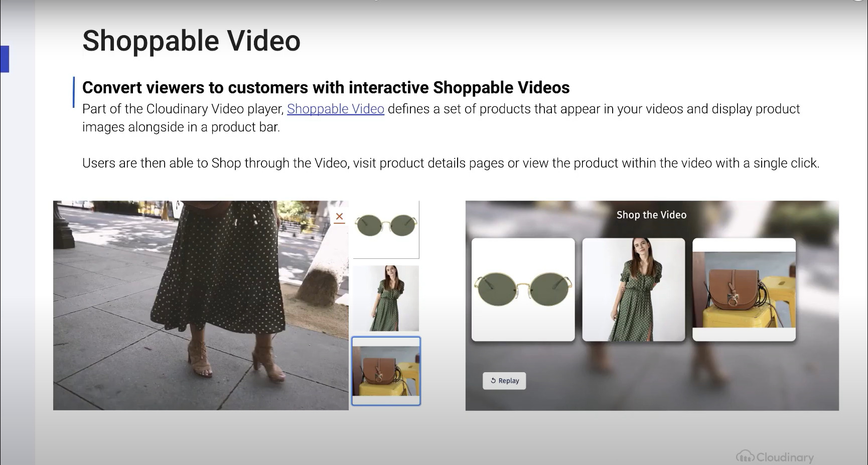Click the Shoppable Video slide title
Screen dimensions: 868x465
click(191, 41)
